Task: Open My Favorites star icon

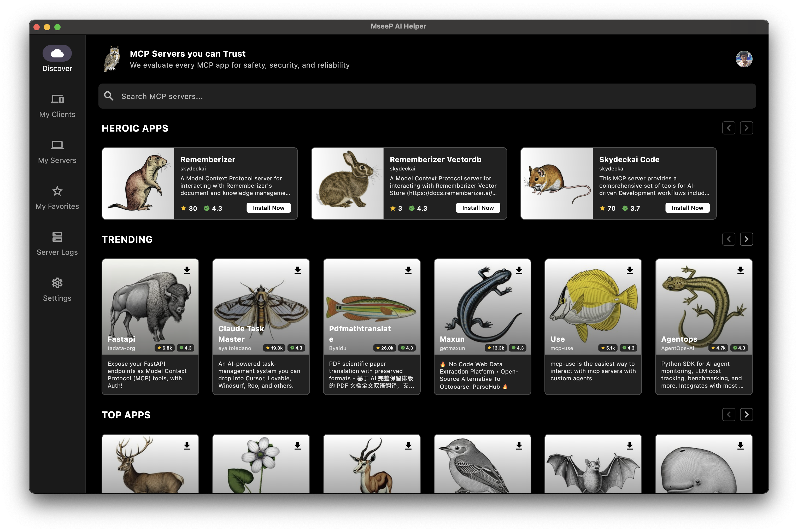Action: [x=57, y=191]
